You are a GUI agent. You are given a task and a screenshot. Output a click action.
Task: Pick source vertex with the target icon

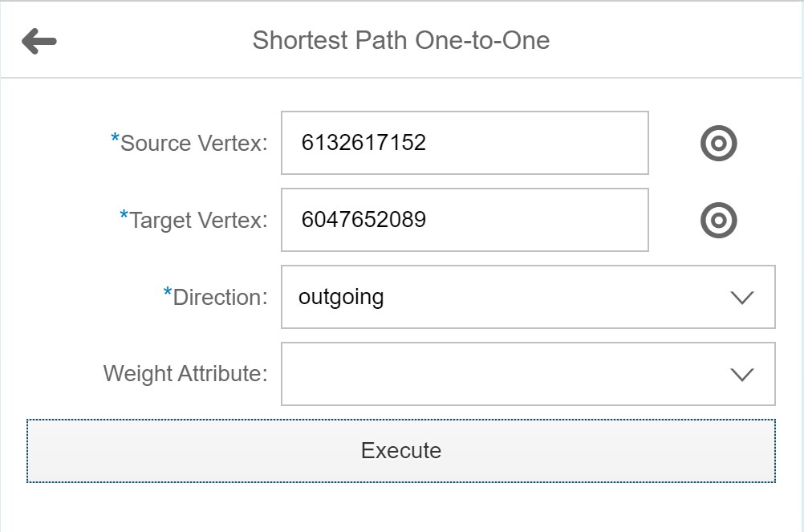pyautogui.click(x=718, y=144)
